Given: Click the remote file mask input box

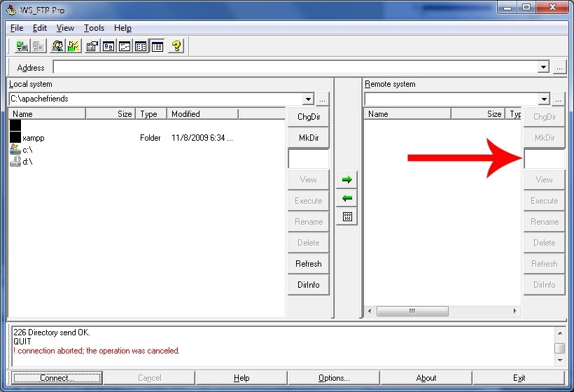Looking at the screenshot, I should tap(545, 158).
